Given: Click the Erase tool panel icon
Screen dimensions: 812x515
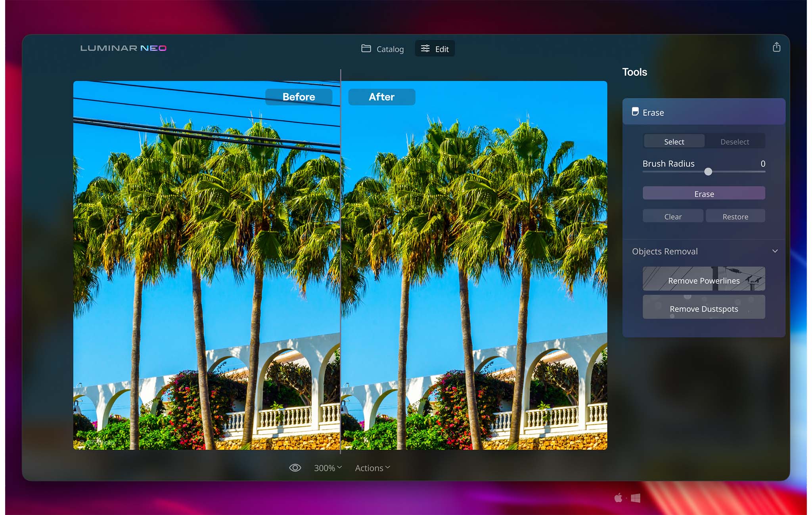Looking at the screenshot, I should [635, 112].
